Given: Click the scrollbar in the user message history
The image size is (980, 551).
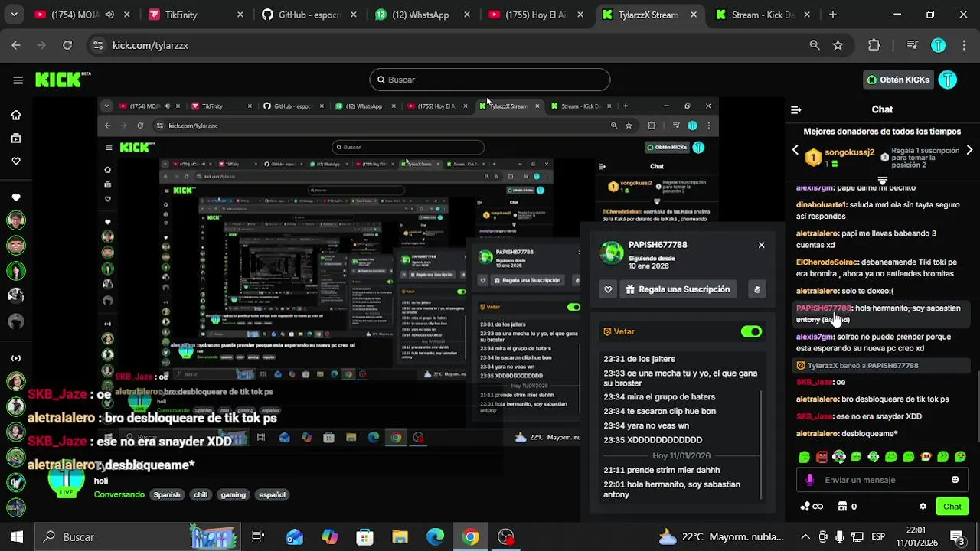Looking at the screenshot, I should (761, 444).
